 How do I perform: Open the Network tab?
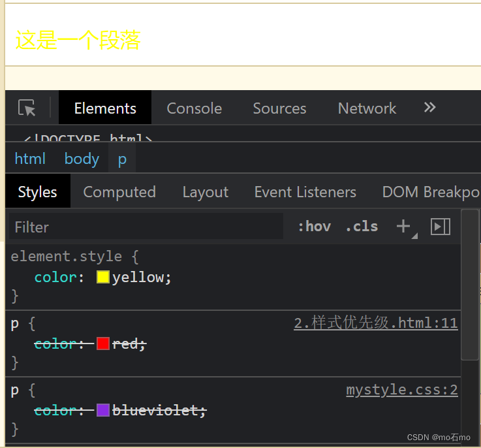(x=367, y=108)
